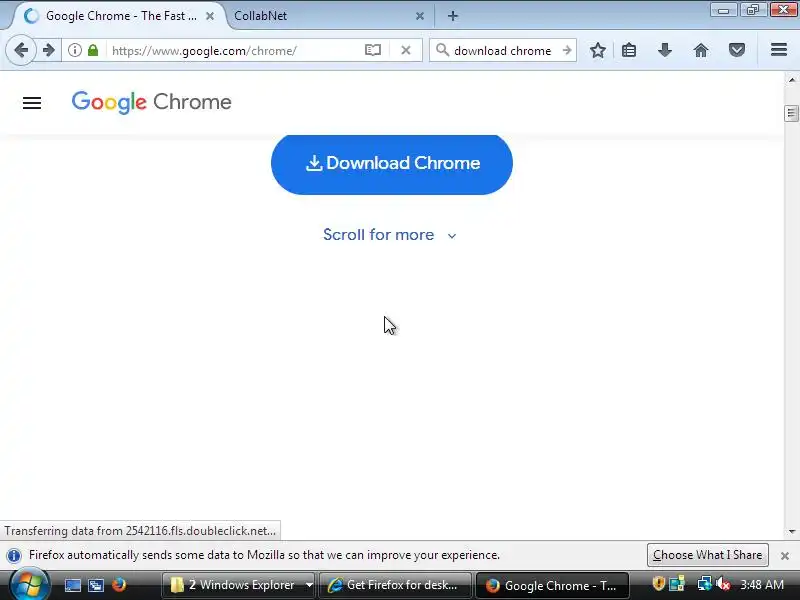800x600 pixels.
Task: Launch Firefox from quick launch icon
Action: tap(119, 584)
